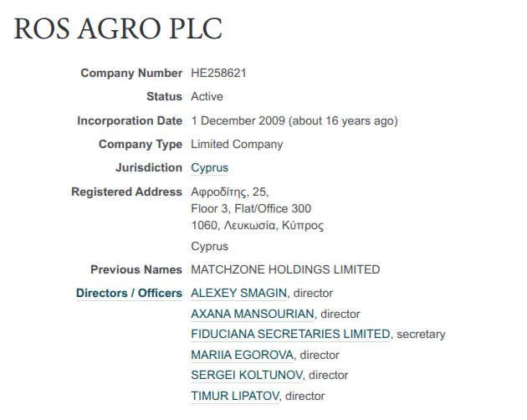Click the Active status value
The height and width of the screenshot is (420, 527).
(207, 97)
